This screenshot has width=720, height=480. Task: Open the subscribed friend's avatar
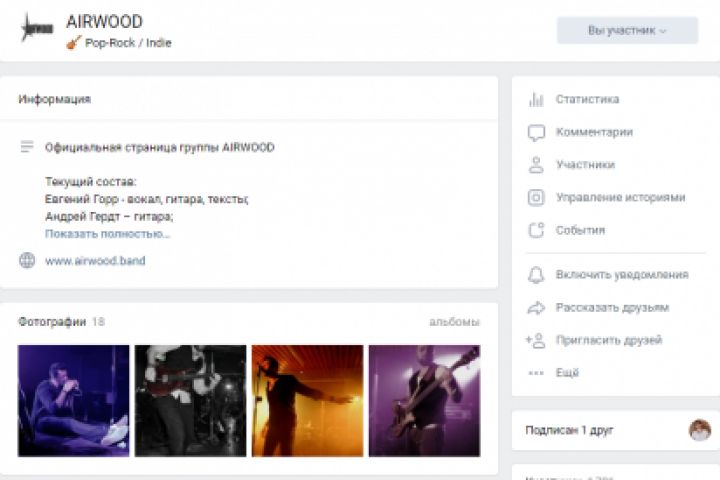tap(700, 430)
